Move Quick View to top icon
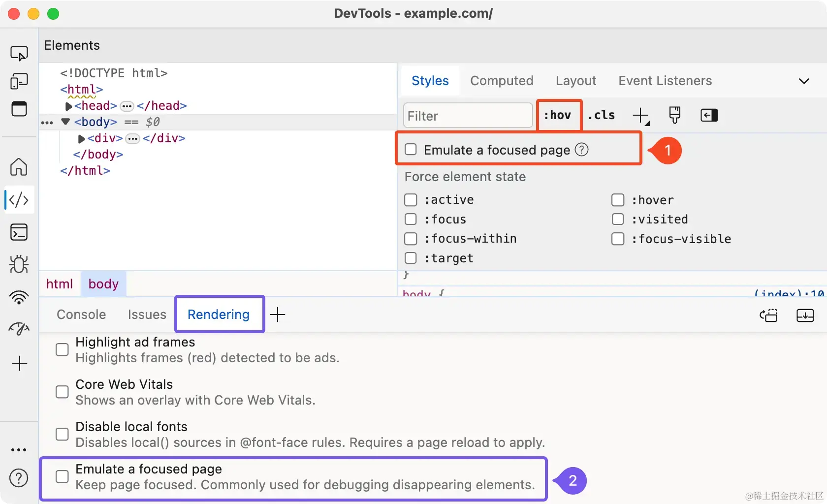This screenshot has height=504, width=827. point(768,315)
